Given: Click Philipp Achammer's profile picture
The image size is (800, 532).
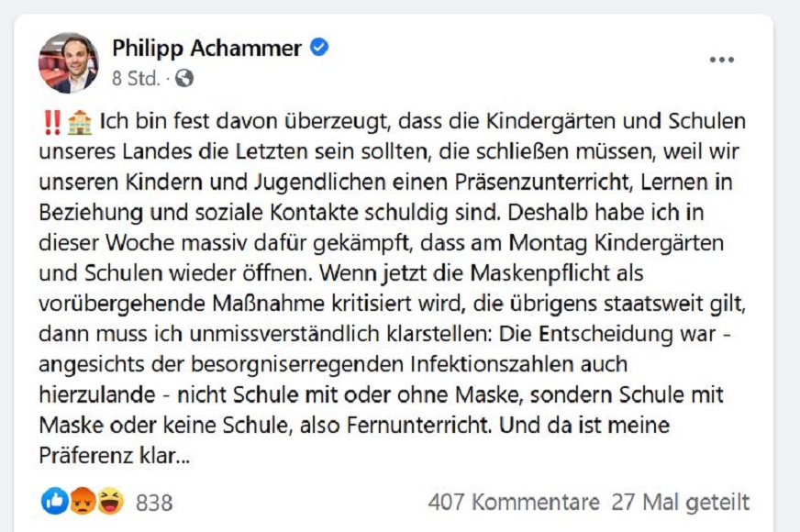Looking at the screenshot, I should pyautogui.click(x=68, y=62).
